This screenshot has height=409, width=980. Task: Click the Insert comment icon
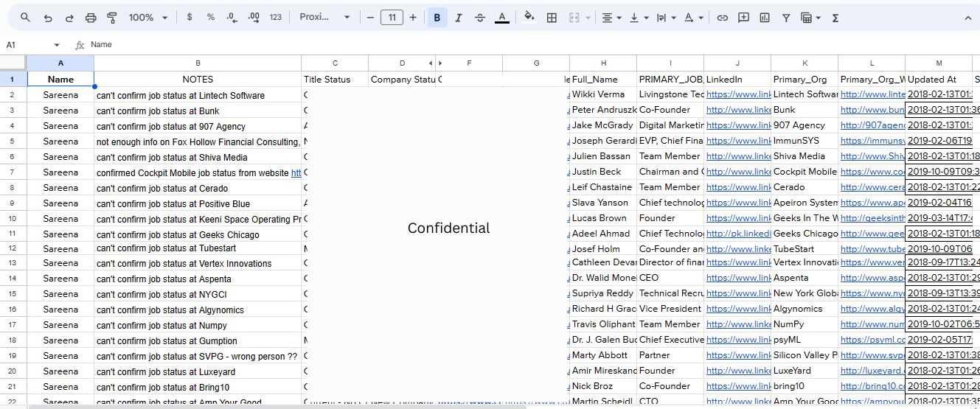click(744, 18)
